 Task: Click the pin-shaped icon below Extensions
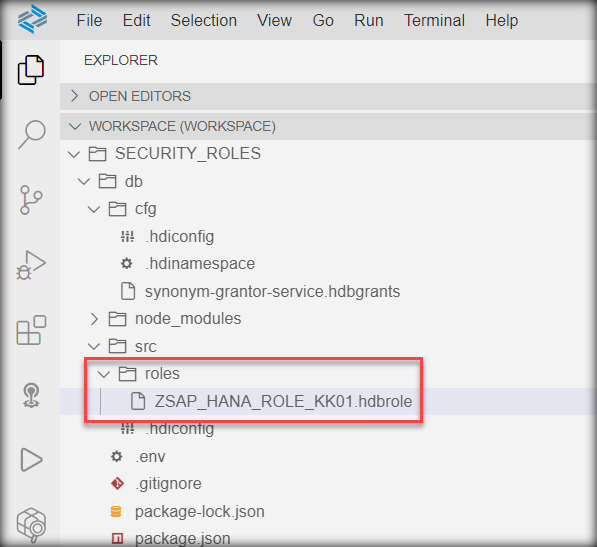click(31, 395)
